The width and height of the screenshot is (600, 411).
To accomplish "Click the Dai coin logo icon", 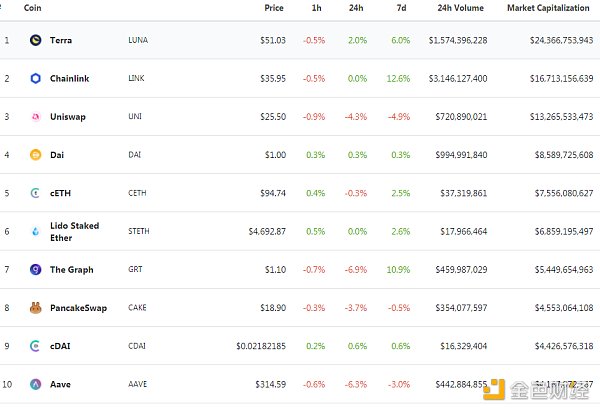I will (35, 155).
